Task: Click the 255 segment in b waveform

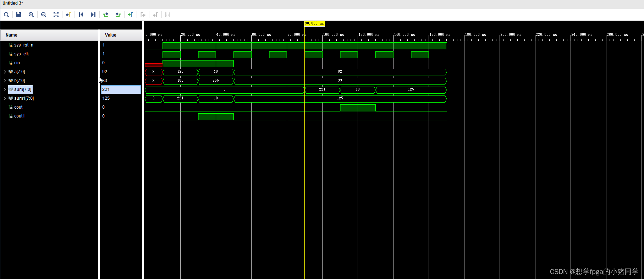Action: coord(216,81)
